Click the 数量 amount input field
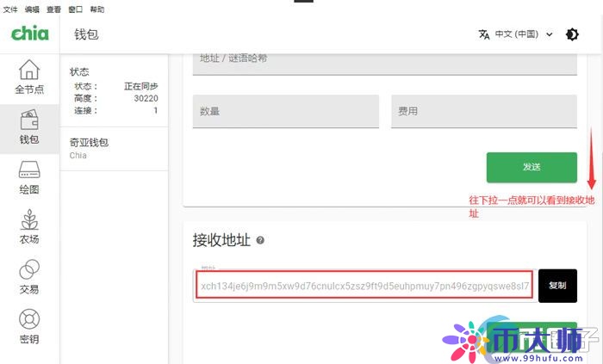 (x=285, y=112)
